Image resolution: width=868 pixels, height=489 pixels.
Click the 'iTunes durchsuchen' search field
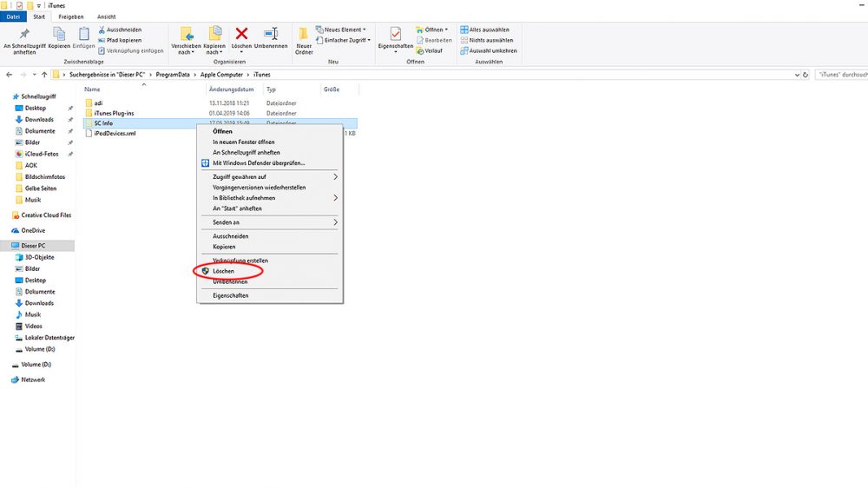click(842, 75)
